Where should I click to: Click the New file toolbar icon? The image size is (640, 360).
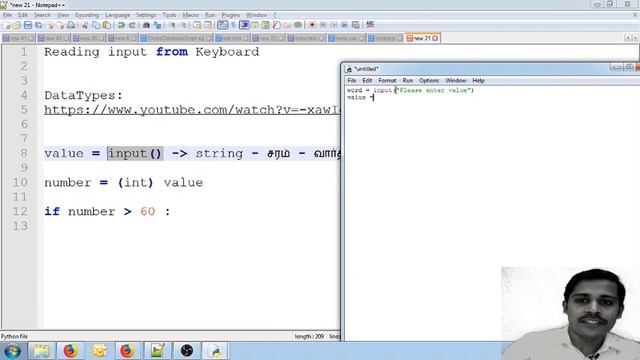[x=7, y=25]
